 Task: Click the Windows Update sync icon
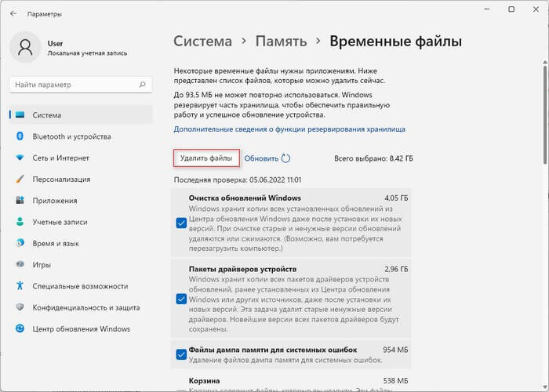tap(20, 328)
